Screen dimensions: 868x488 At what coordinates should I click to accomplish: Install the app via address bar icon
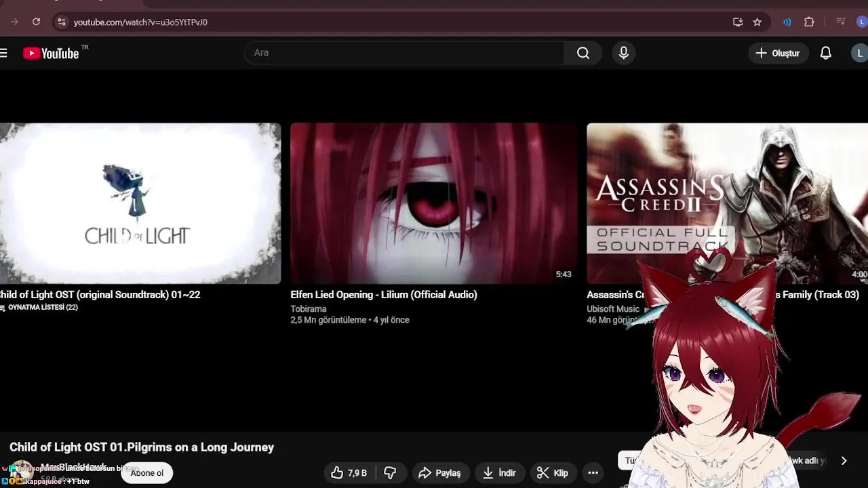point(738,22)
